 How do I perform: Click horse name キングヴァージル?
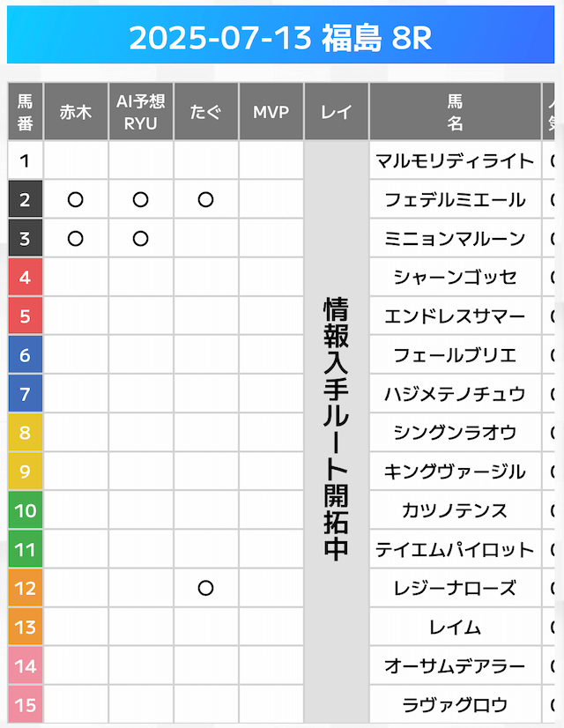pyautogui.click(x=455, y=472)
